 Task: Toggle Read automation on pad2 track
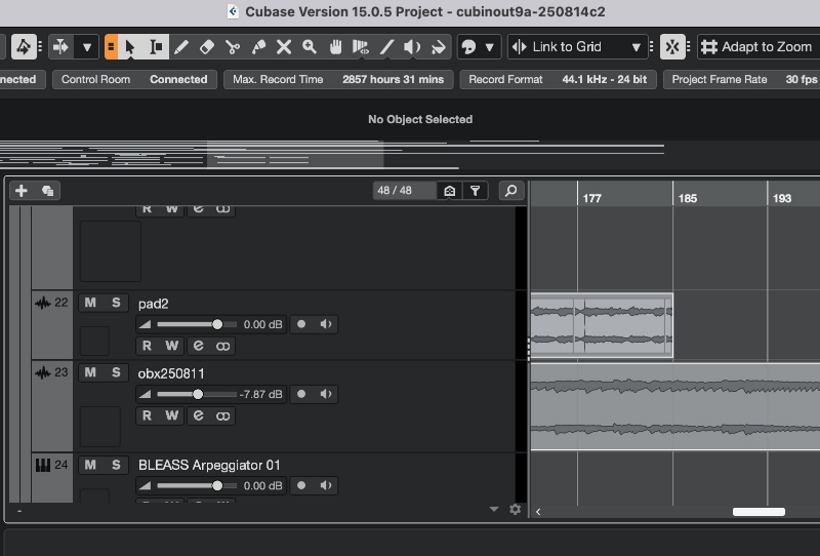coord(147,346)
